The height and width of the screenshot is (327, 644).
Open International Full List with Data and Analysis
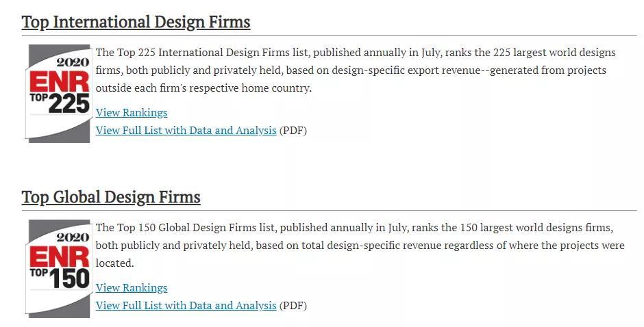tap(186, 130)
